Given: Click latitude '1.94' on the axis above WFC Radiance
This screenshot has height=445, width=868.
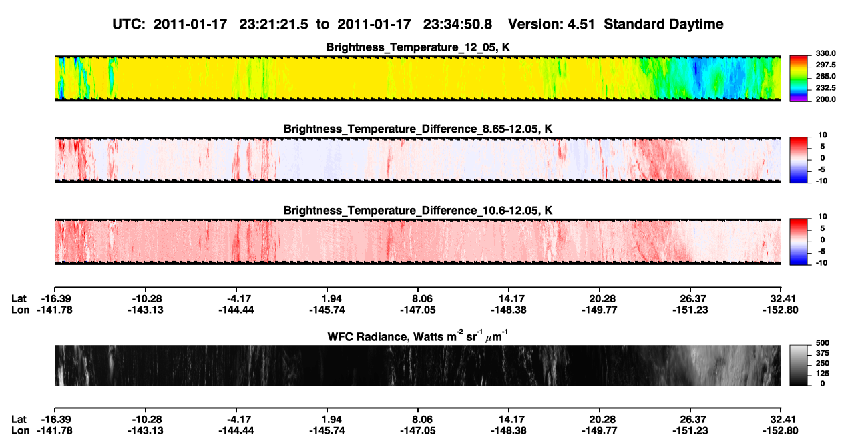Looking at the screenshot, I should pyautogui.click(x=327, y=298).
